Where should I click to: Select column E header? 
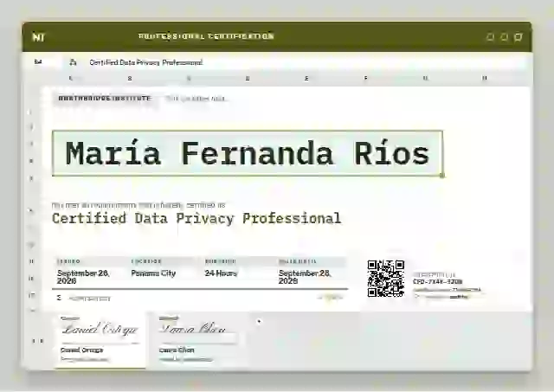pos(306,78)
